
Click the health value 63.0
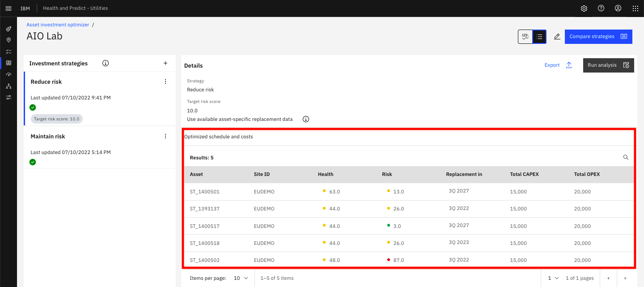coord(335,192)
